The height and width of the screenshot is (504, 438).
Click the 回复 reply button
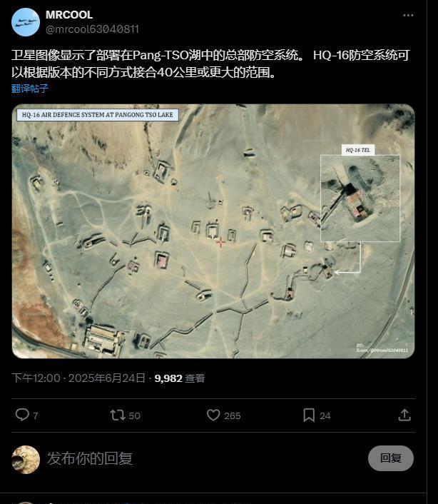pos(390,458)
